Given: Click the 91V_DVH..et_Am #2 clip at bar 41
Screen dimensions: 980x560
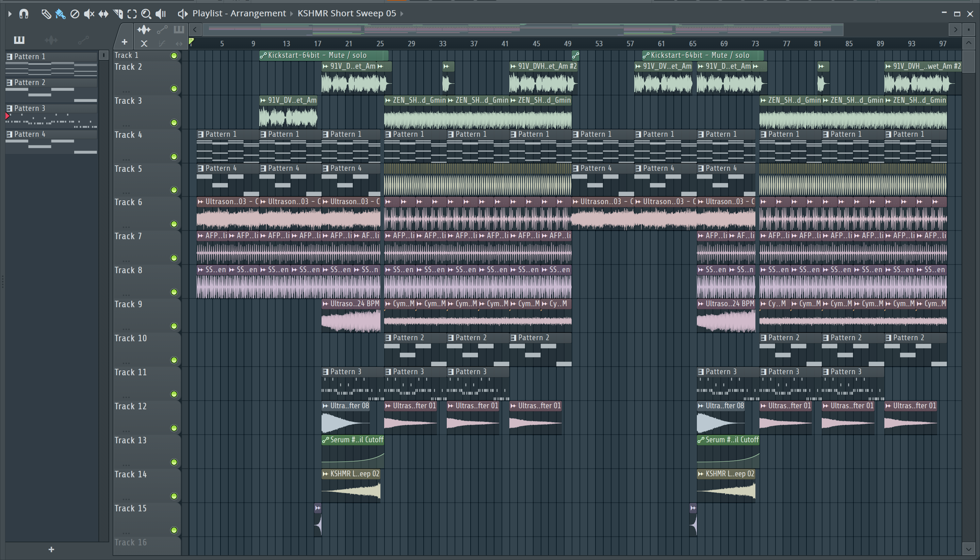Looking at the screenshot, I should (543, 78).
